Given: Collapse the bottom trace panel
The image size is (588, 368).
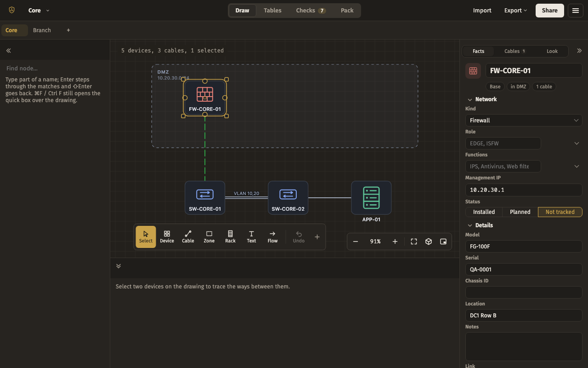Looking at the screenshot, I should tap(119, 266).
